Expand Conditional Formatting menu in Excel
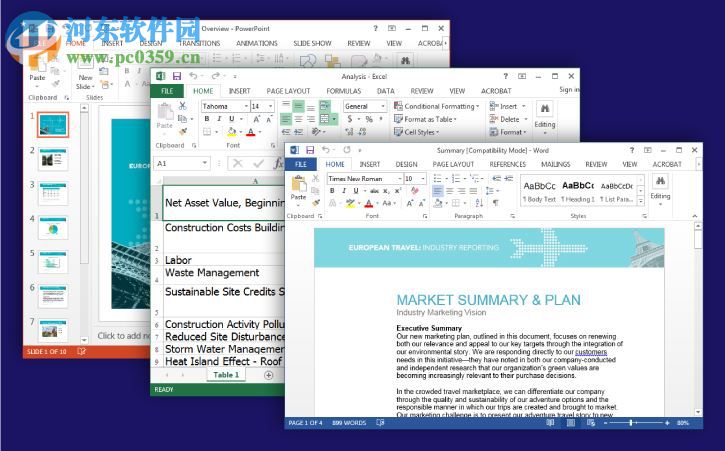The width and height of the screenshot is (725, 451). [x=436, y=106]
